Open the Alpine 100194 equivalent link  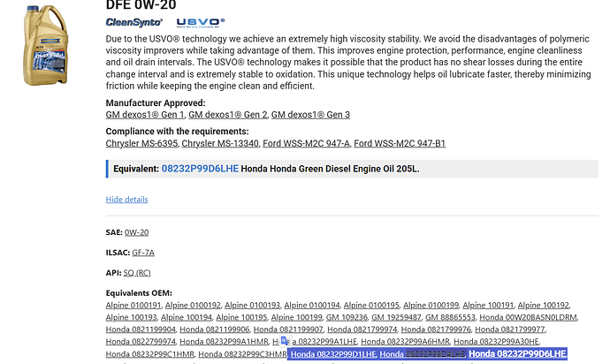[x=187, y=317]
